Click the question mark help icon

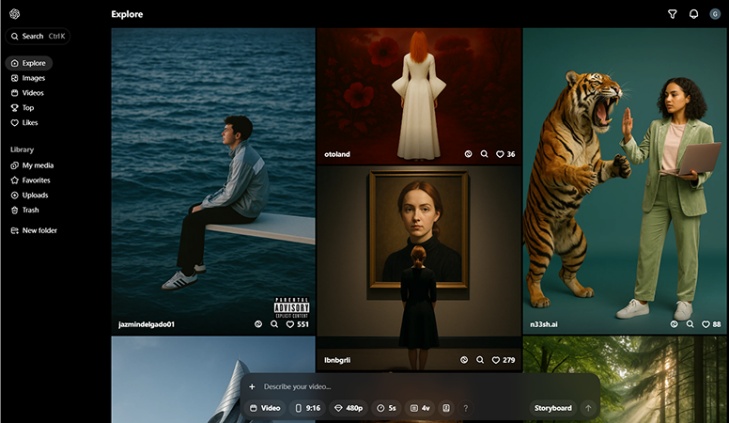[x=465, y=408]
